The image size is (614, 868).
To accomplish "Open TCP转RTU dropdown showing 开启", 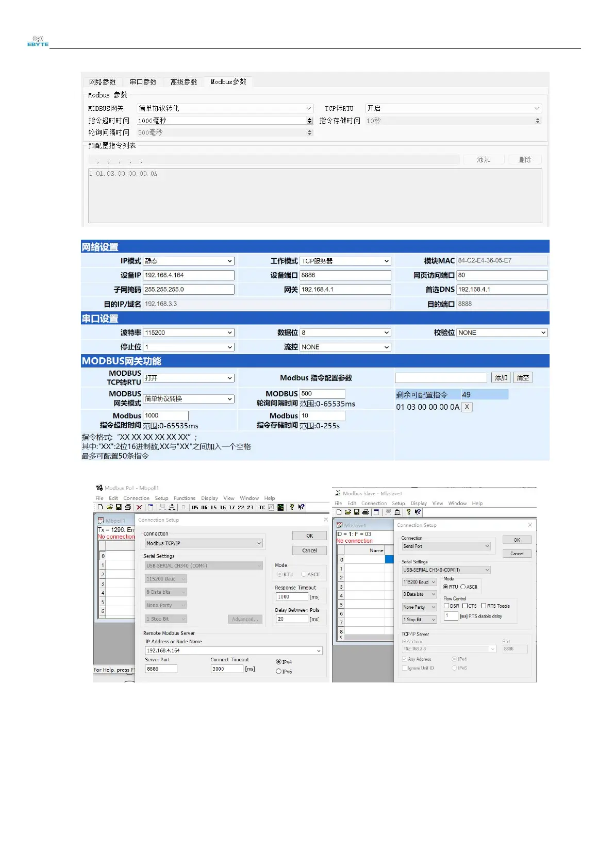I will tap(453, 108).
